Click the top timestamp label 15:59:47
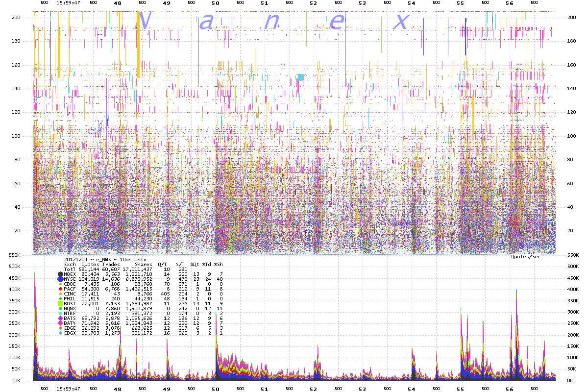Viewport: 588px width, 392px height. point(68,2)
